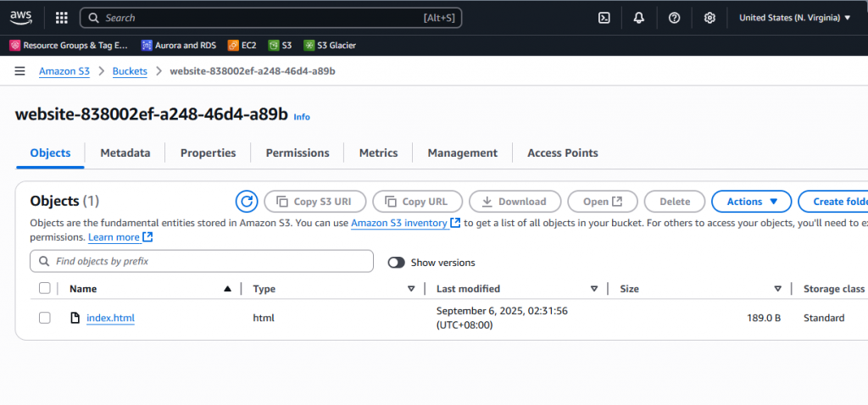Open the Buckets breadcrumb link
The width and height of the screenshot is (868, 405).
tap(130, 71)
